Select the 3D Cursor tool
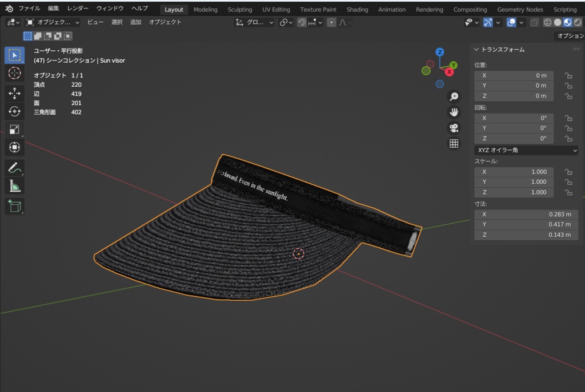This screenshot has height=392, width=585. [14, 73]
